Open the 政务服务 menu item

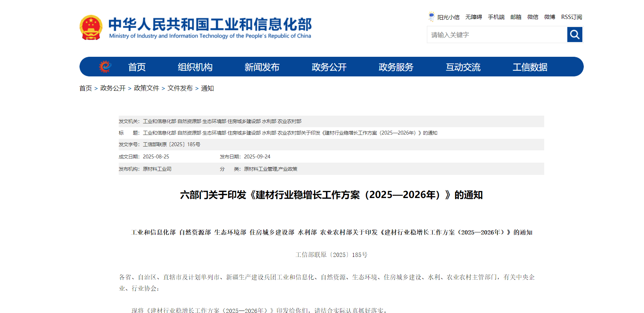click(396, 67)
